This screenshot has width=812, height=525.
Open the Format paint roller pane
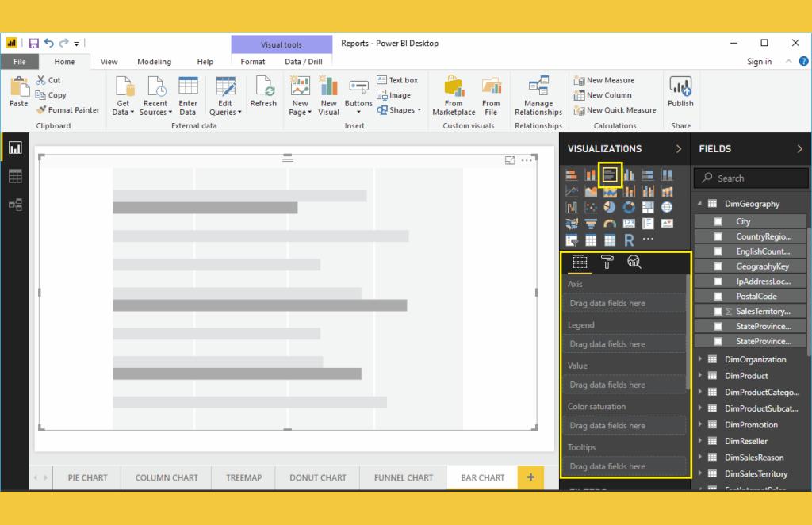click(x=607, y=262)
